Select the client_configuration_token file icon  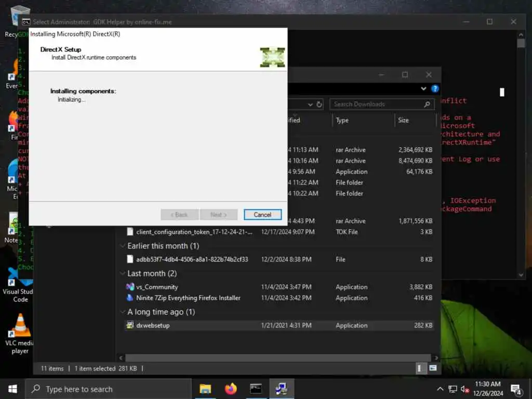pos(129,232)
